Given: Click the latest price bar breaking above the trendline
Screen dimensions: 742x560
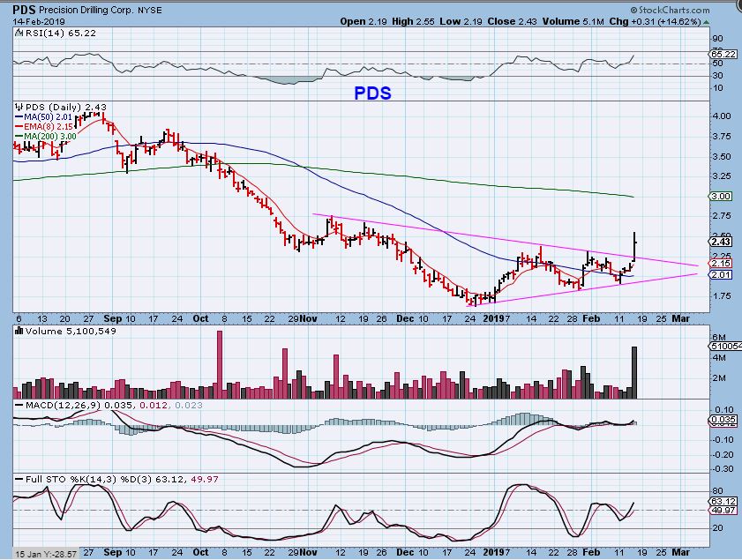Looking at the screenshot, I should [x=634, y=246].
